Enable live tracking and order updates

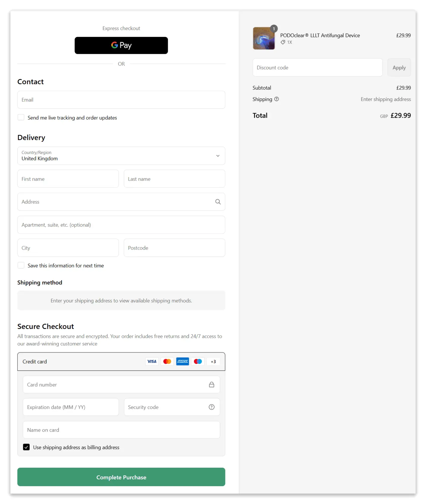pos(21,117)
